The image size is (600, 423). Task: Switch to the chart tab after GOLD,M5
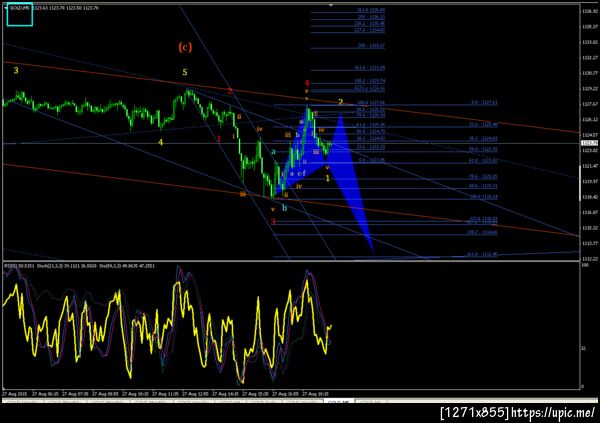tap(370, 402)
